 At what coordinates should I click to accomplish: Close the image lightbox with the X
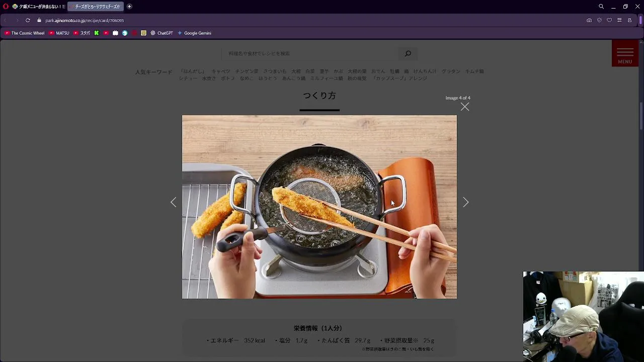(x=465, y=107)
